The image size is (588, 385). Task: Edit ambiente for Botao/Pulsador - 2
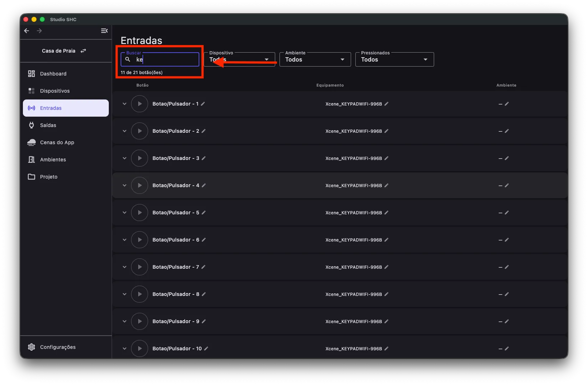coord(507,131)
